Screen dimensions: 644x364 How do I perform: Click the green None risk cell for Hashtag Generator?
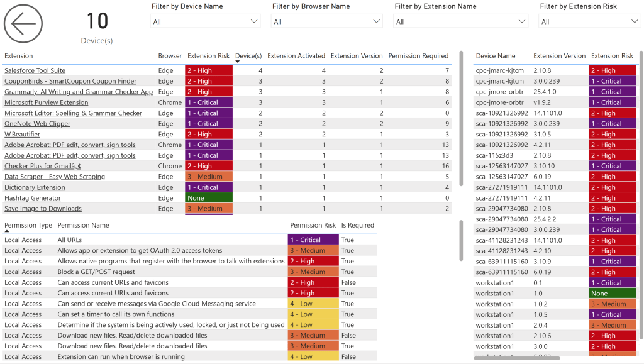click(209, 198)
